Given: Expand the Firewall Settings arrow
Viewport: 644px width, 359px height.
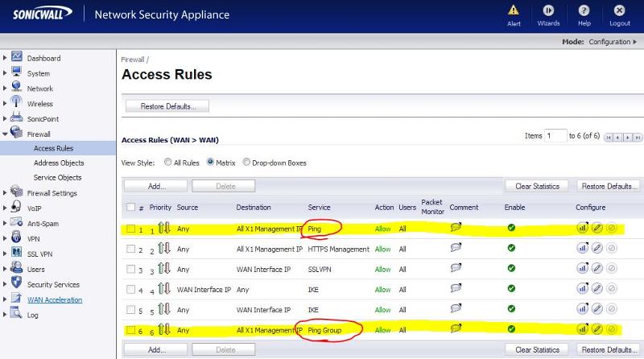Looking at the screenshot, I should [5, 192].
